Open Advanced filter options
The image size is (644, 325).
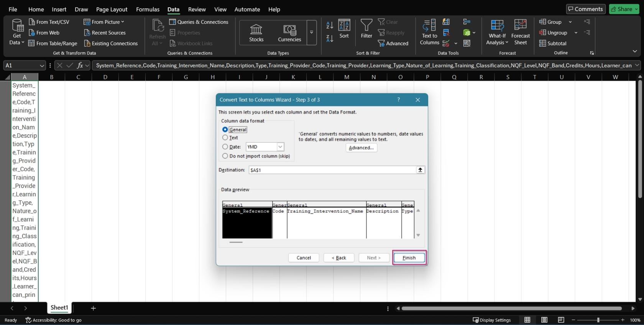[393, 43]
